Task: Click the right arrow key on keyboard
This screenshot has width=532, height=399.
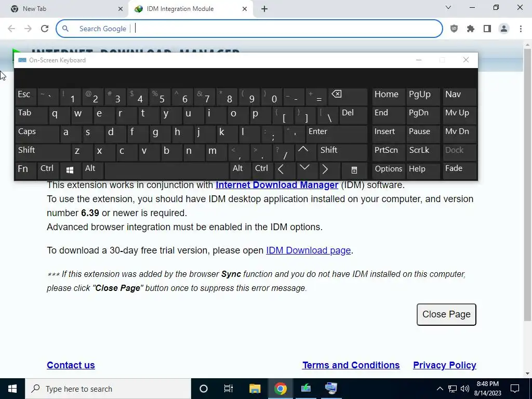Action: pos(329,170)
